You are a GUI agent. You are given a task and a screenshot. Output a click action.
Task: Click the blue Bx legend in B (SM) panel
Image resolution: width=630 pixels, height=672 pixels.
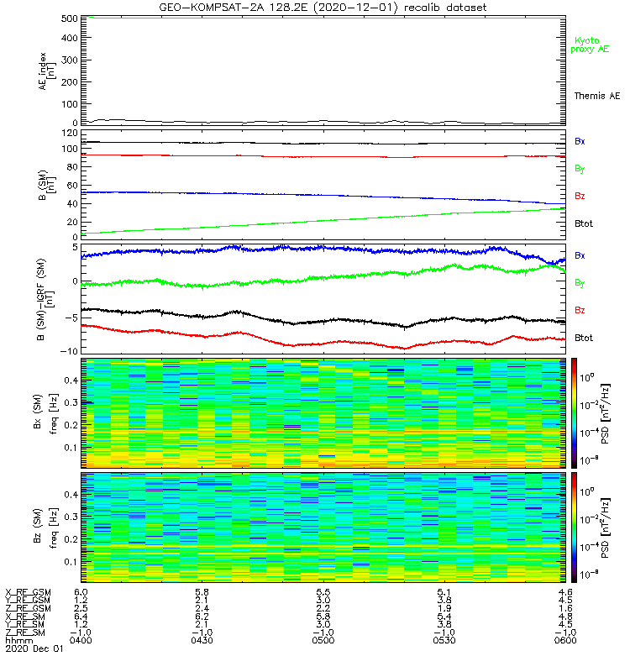580,141
